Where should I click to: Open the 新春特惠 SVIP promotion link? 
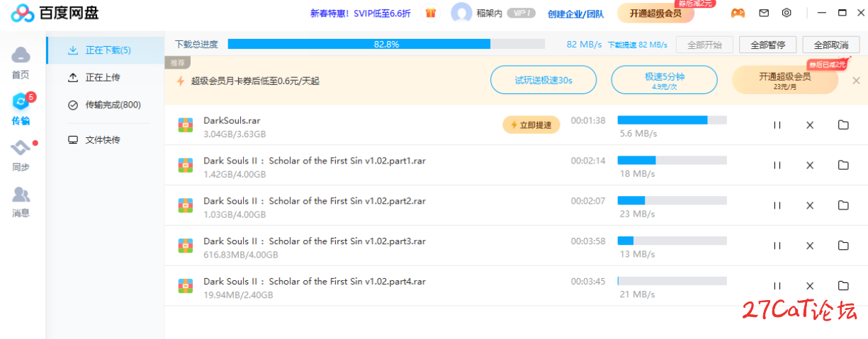point(361,13)
